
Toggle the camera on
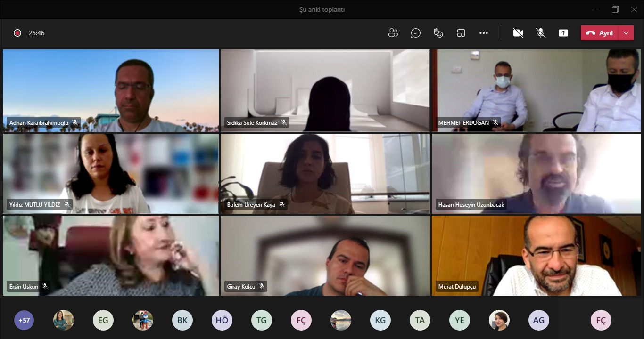pos(518,33)
